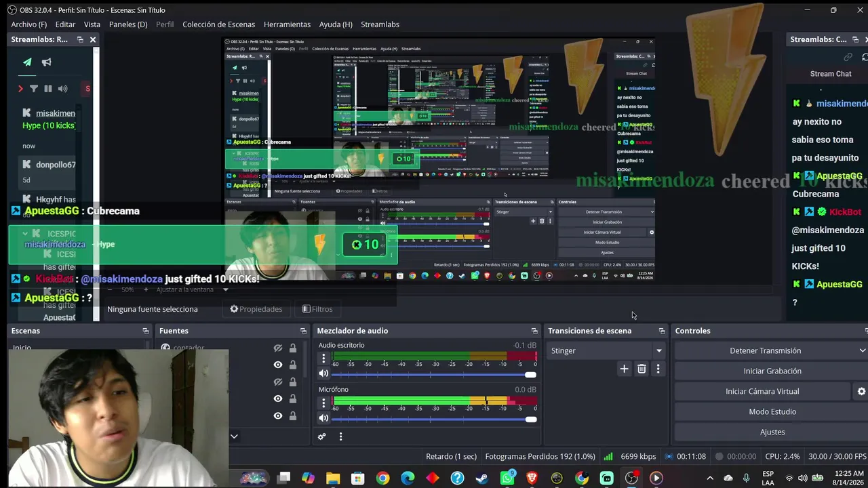Open the Herramientas menu

[x=287, y=24]
